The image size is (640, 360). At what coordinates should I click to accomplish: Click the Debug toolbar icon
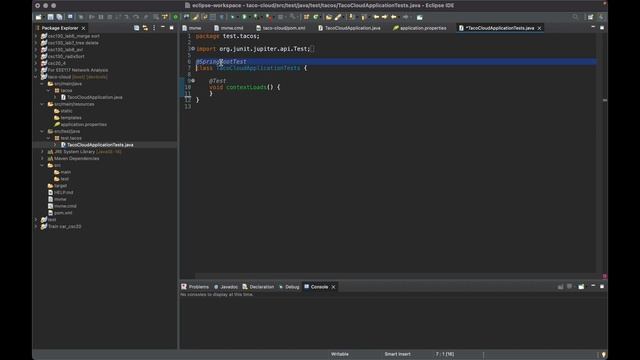point(233,17)
